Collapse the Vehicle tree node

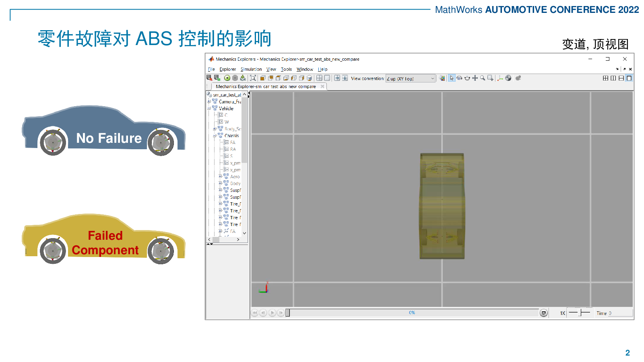[x=209, y=108]
